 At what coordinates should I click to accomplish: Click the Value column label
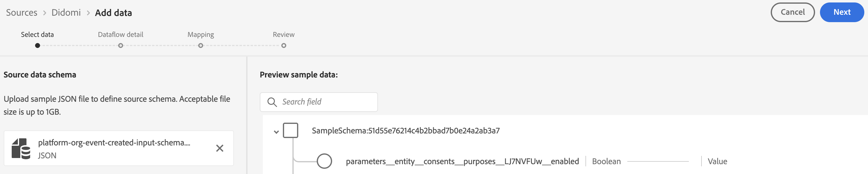[717, 161]
